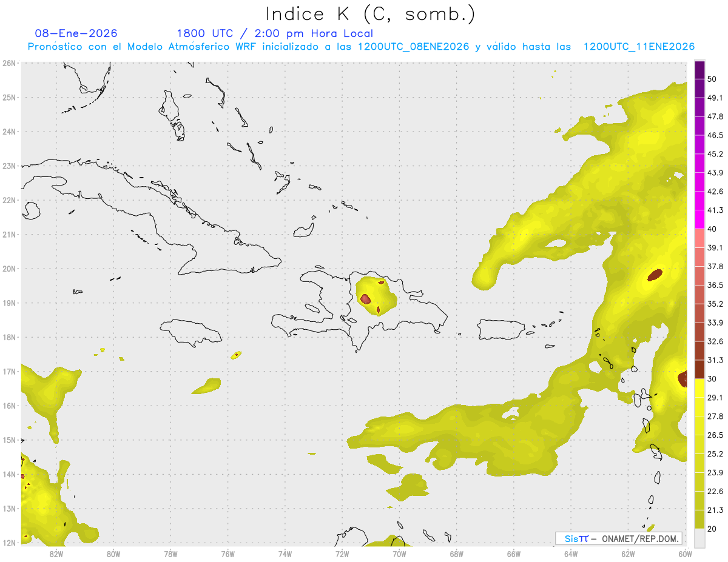Viewport: 728px width, 562px height.
Task: Click the colorbar label '39.1'
Action: (x=715, y=247)
